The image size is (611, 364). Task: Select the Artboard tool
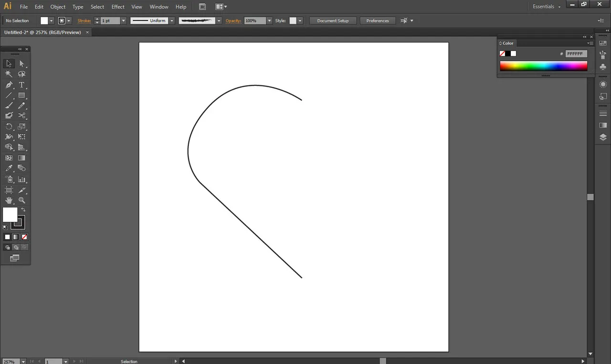click(9, 190)
